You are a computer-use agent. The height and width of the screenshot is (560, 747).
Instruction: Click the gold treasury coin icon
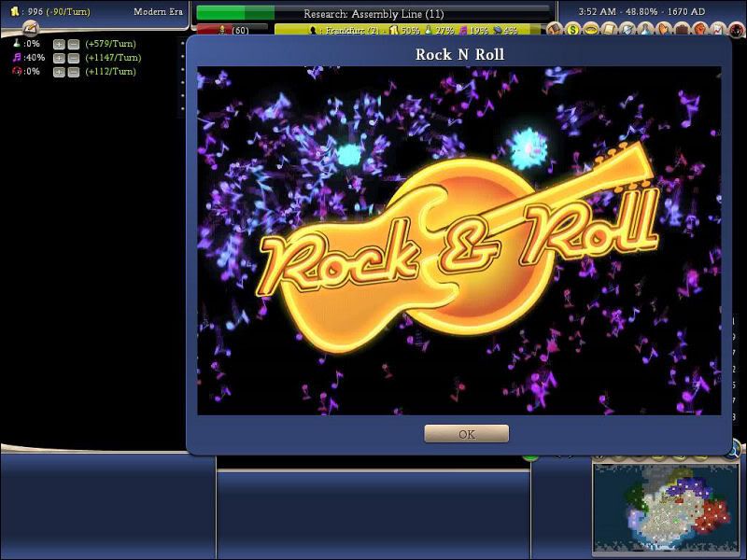[x=14, y=11]
